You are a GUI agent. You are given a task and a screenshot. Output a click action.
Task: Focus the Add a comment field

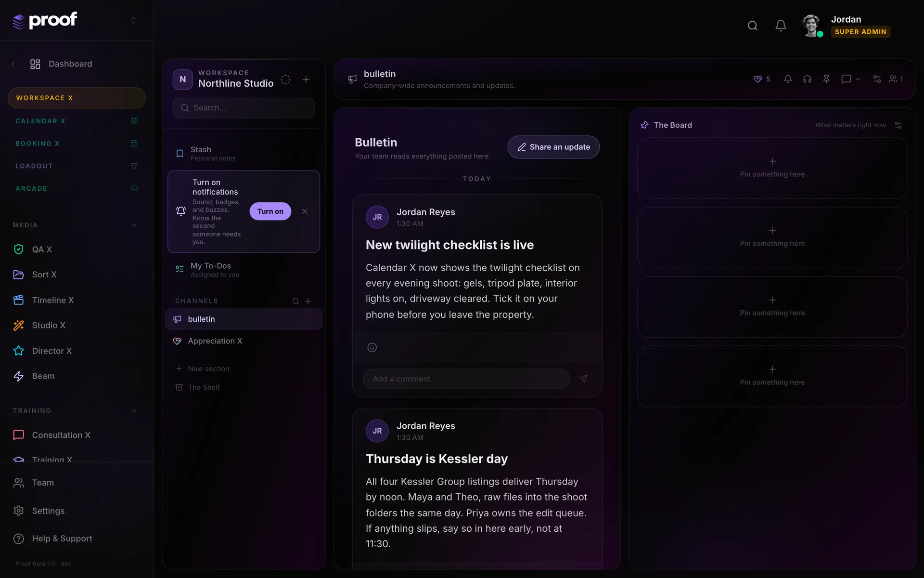(x=466, y=379)
